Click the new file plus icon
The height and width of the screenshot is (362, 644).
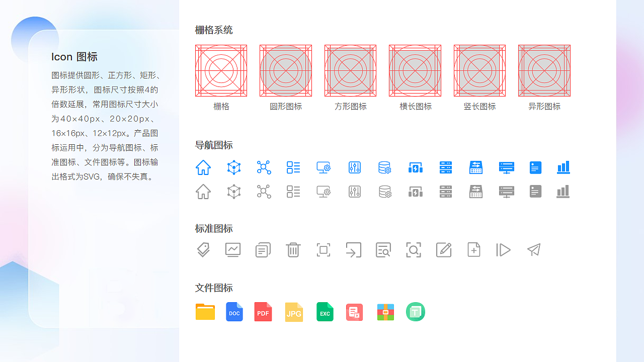coord(474,250)
